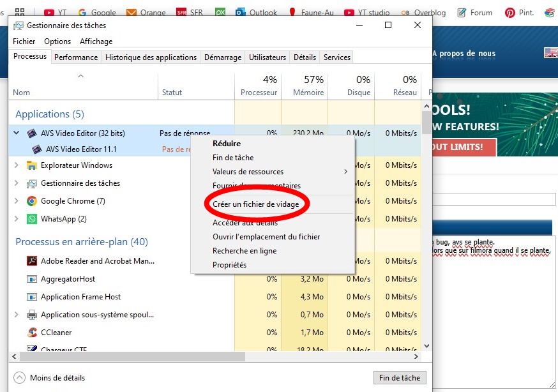Choose Ouvrir l'emplacement du fichier
Image resolution: width=558 pixels, height=392 pixels.
pyautogui.click(x=273, y=237)
